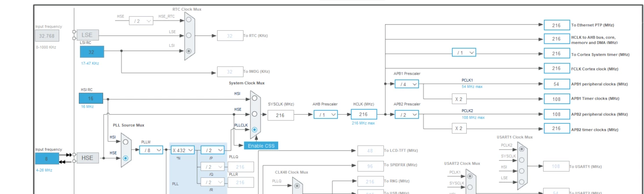Click LSE input frequency field 32.768
Screen dimensions: 644x194
tap(47, 36)
